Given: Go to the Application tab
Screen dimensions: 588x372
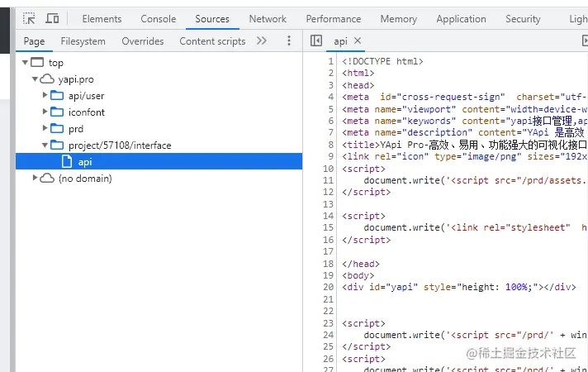Looking at the screenshot, I should click(x=462, y=19).
